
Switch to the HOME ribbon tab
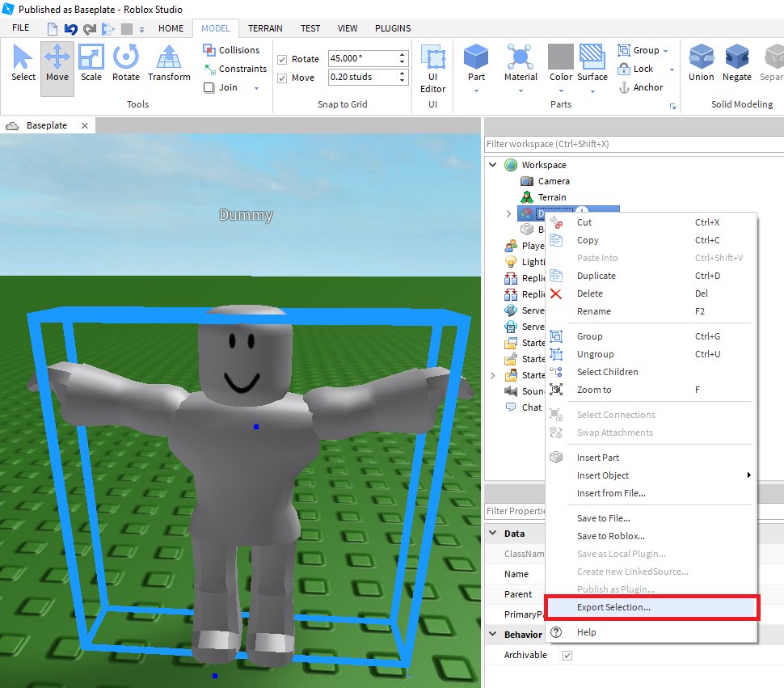(x=171, y=28)
